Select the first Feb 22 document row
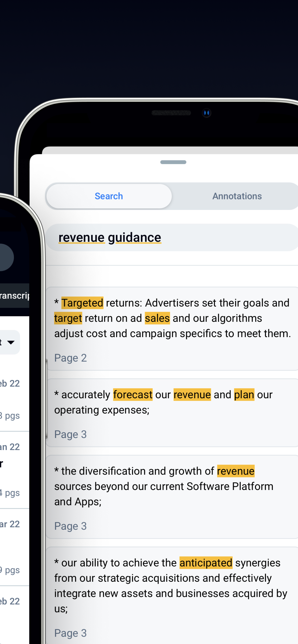 [15, 399]
